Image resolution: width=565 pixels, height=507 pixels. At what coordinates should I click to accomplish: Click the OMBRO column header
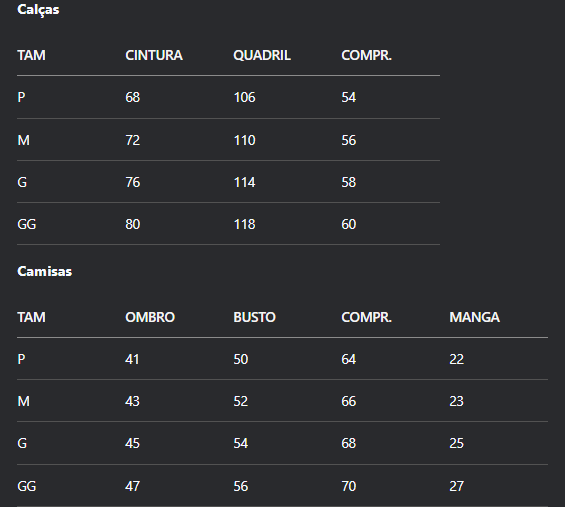coord(150,317)
